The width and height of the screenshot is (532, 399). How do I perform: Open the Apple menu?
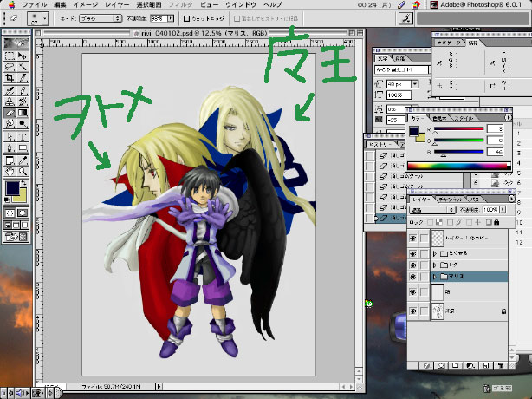click(11, 4)
